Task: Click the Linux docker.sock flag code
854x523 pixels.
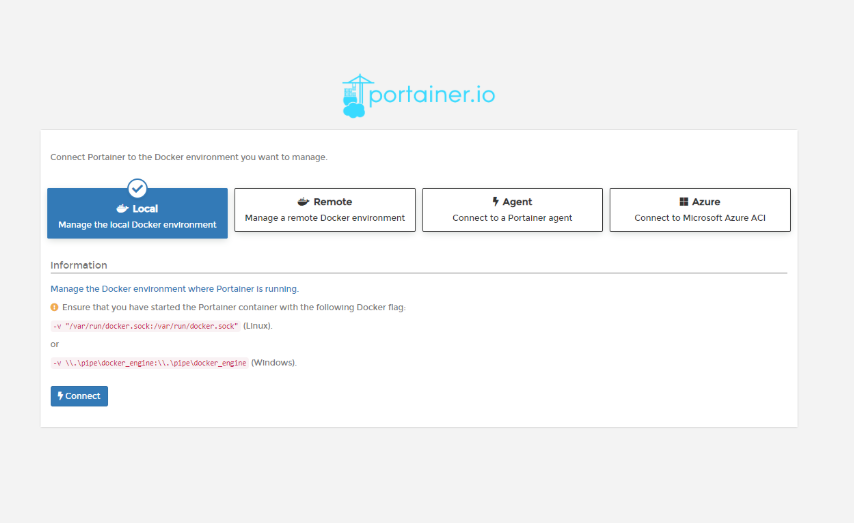Action: coord(145,326)
